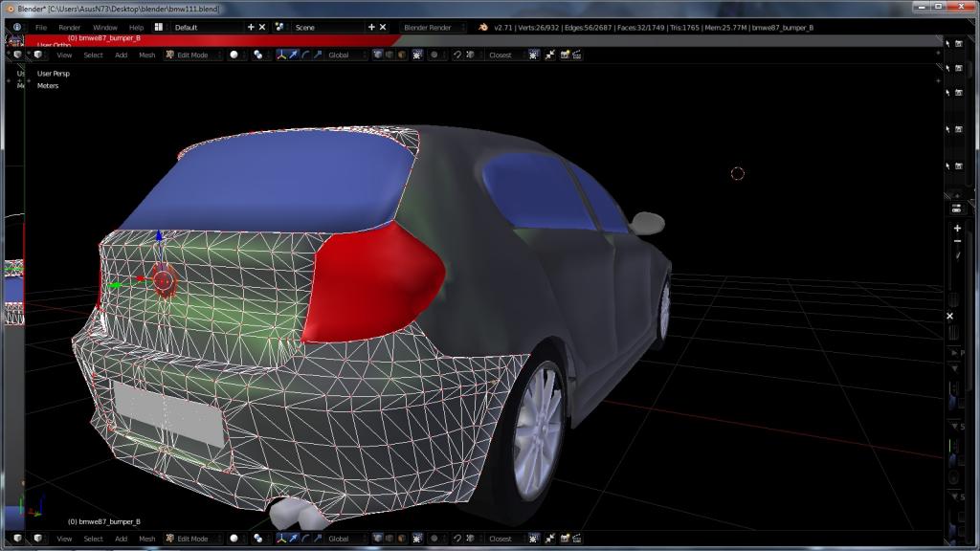This screenshot has height=551, width=980.
Task: Click pivot point icon in bottom header
Action: (x=257, y=539)
